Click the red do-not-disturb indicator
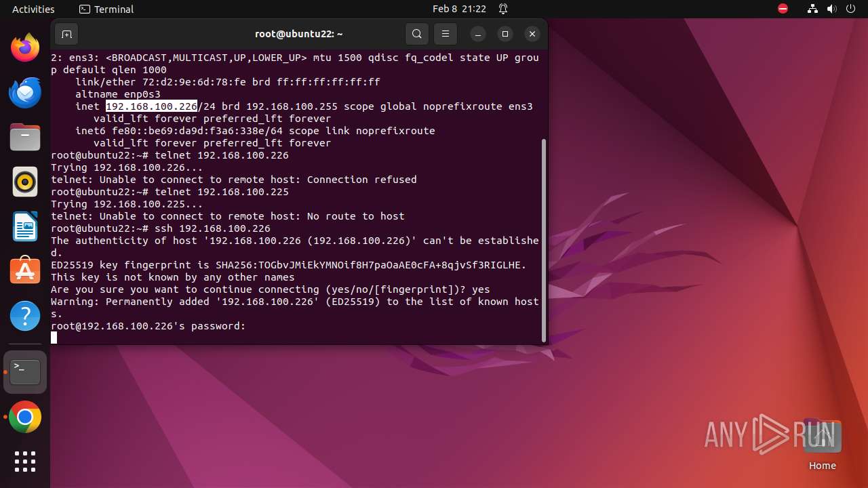Image resolution: width=868 pixels, height=488 pixels. click(783, 9)
